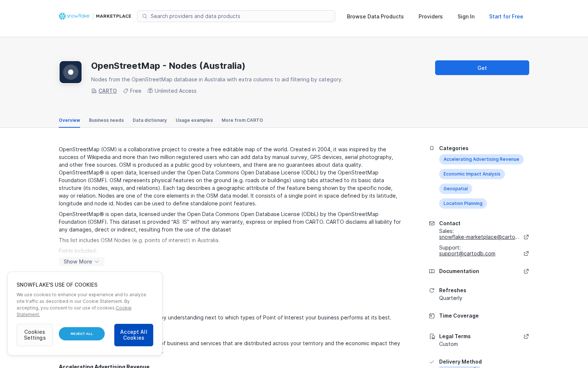The height and width of the screenshot is (368, 588).
Task: Click the OpenStreetMap listing logo thumbnail
Action: click(x=71, y=72)
